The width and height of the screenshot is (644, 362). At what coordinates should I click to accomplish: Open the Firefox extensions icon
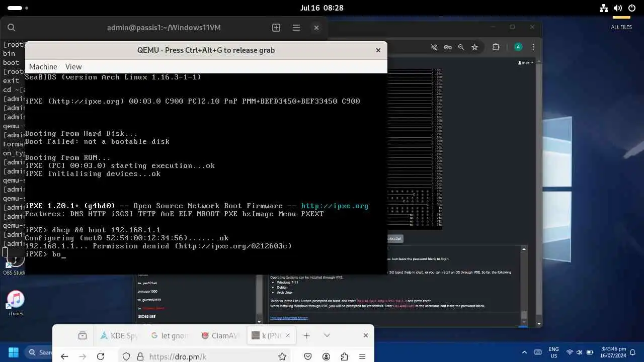pos(344,356)
